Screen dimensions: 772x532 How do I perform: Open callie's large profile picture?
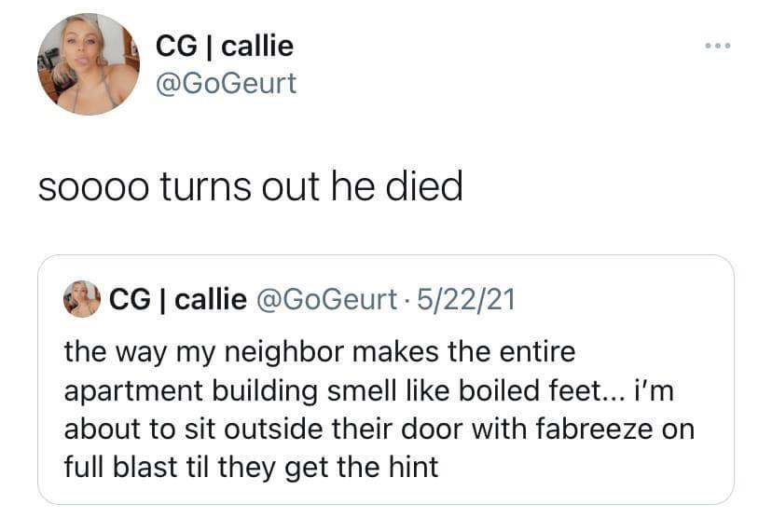89,64
